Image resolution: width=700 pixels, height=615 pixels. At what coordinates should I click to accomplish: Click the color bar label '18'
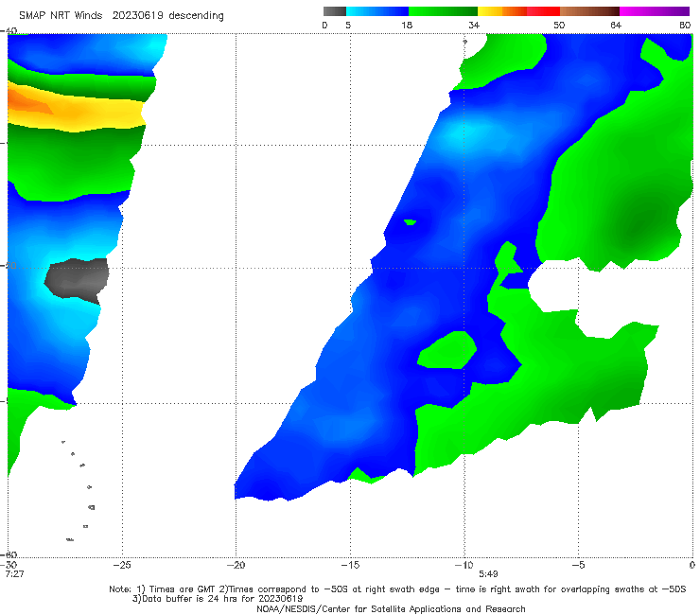coord(407,25)
